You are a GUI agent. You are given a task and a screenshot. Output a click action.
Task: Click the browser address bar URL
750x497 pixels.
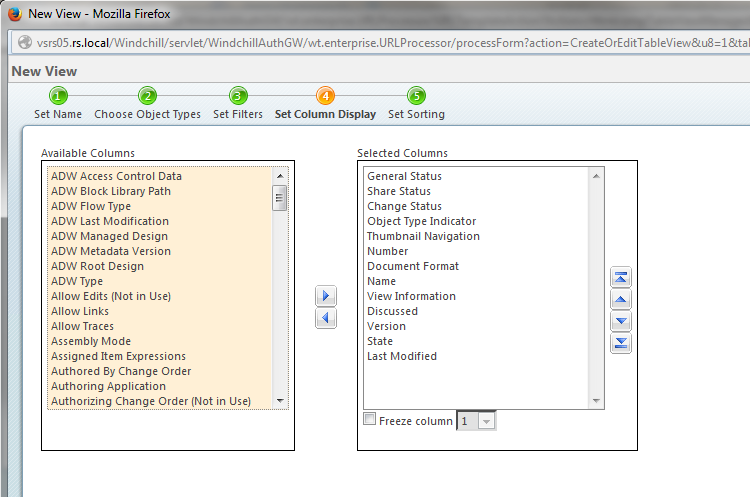point(392,43)
